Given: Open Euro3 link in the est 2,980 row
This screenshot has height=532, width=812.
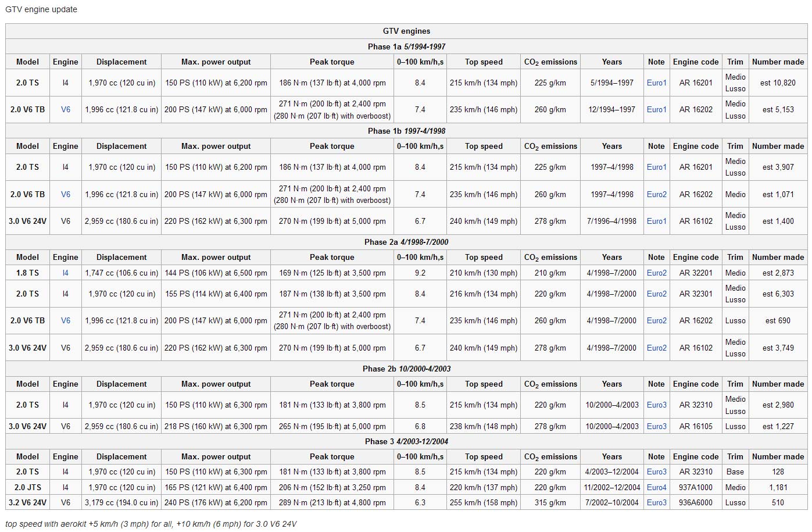Looking at the screenshot, I should click(x=656, y=405).
